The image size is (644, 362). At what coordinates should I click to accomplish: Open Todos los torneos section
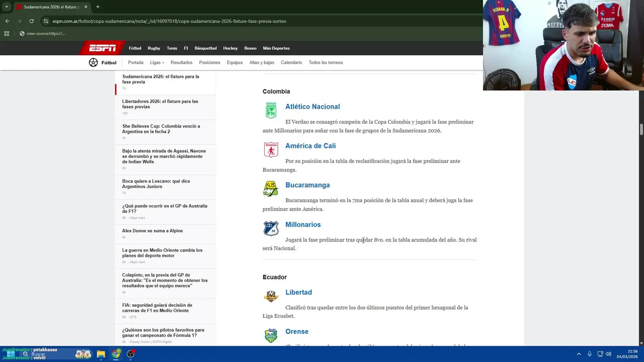coord(326,63)
